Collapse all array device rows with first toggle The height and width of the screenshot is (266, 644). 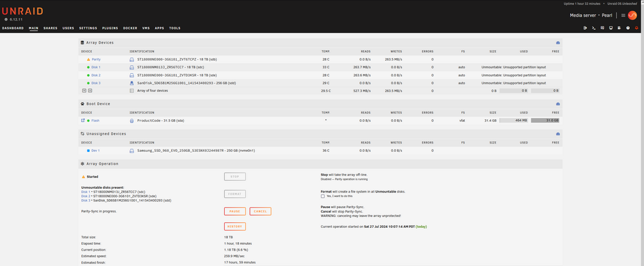click(x=84, y=91)
